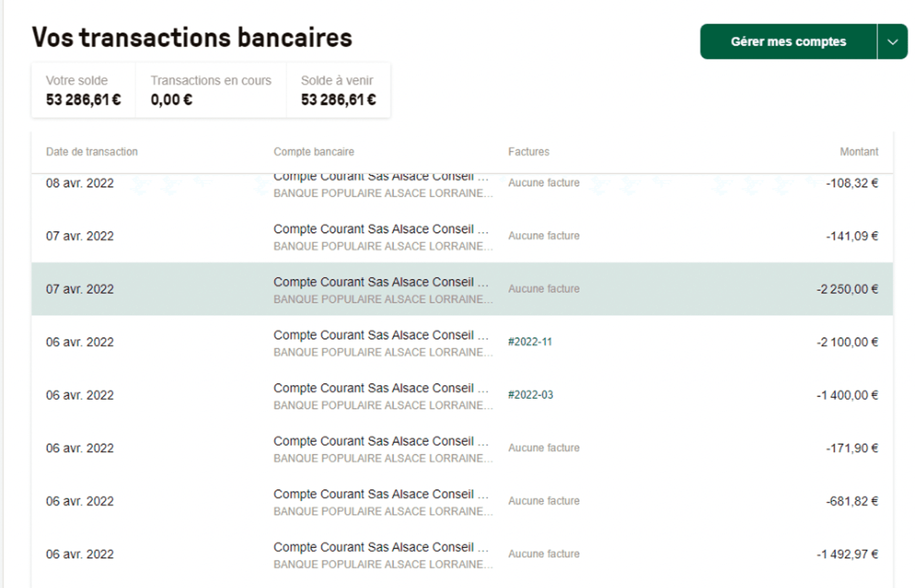Open the Gérer mes comptes button
The image size is (915, 588).
(x=789, y=42)
